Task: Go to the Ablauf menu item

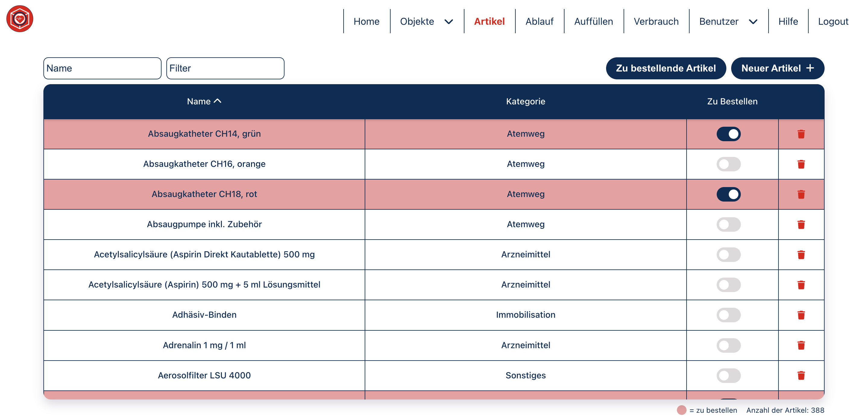Action: coord(539,22)
